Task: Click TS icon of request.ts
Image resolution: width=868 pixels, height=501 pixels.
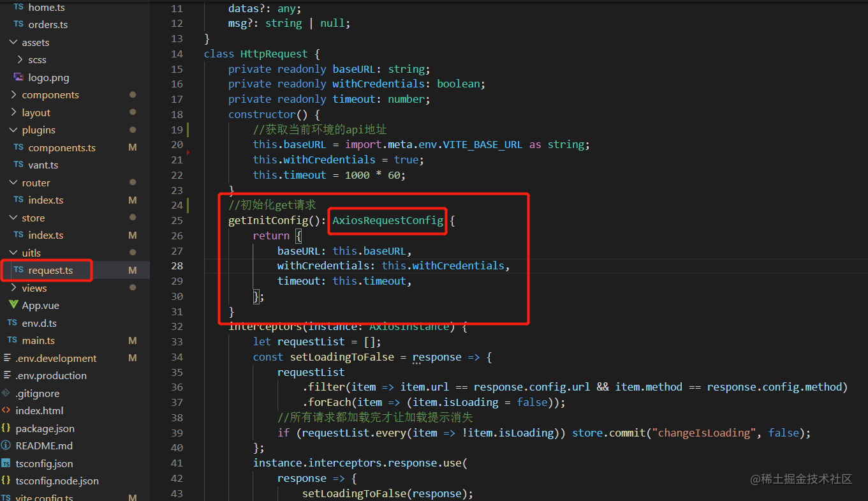Action: coord(18,270)
